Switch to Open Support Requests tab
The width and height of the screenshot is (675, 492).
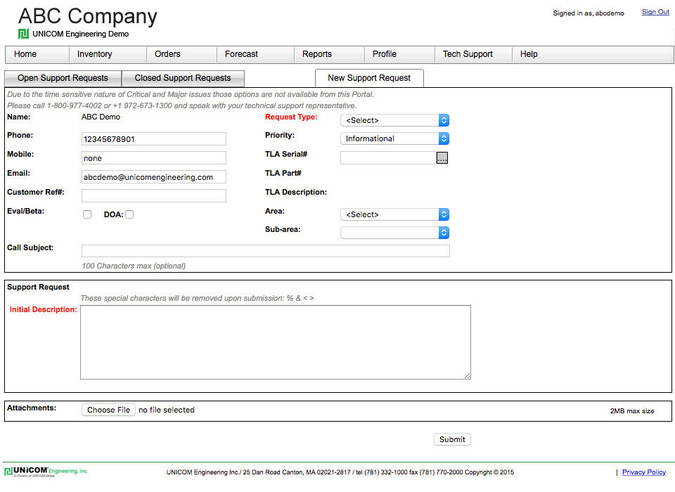point(63,78)
